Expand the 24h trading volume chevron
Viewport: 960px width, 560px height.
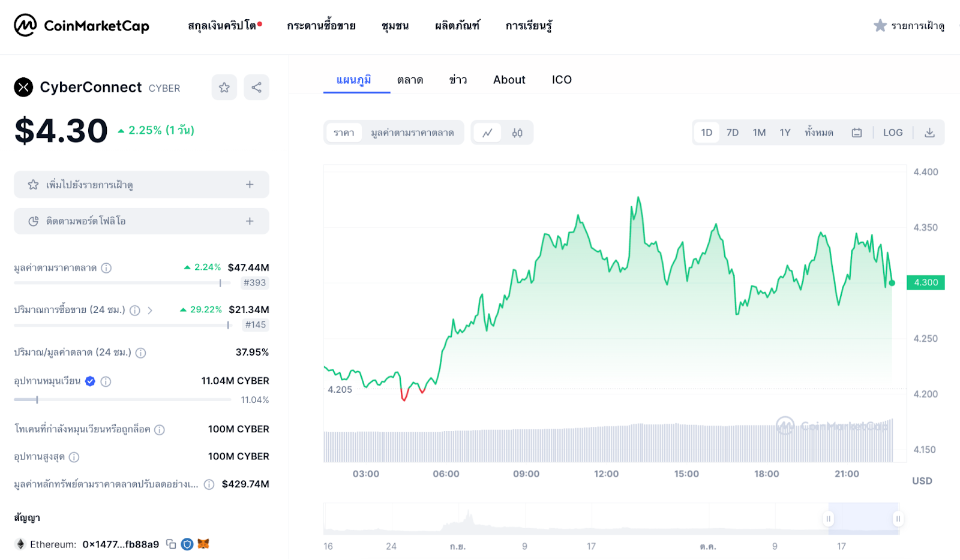[150, 310]
